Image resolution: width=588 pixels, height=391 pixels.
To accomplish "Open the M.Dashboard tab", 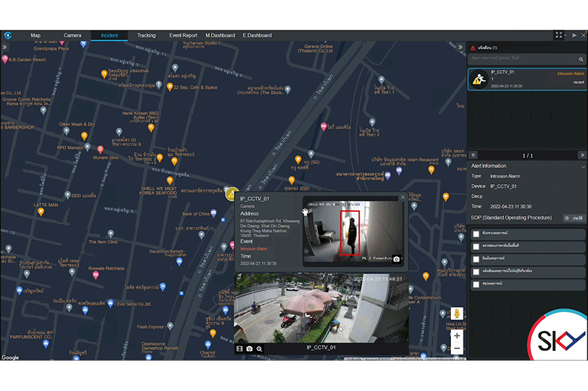I will click(x=220, y=35).
